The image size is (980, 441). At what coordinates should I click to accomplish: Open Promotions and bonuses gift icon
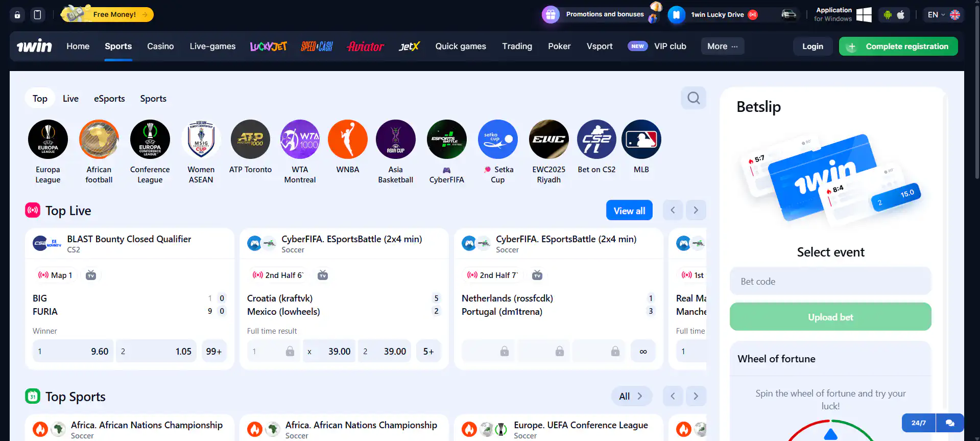(x=551, y=15)
